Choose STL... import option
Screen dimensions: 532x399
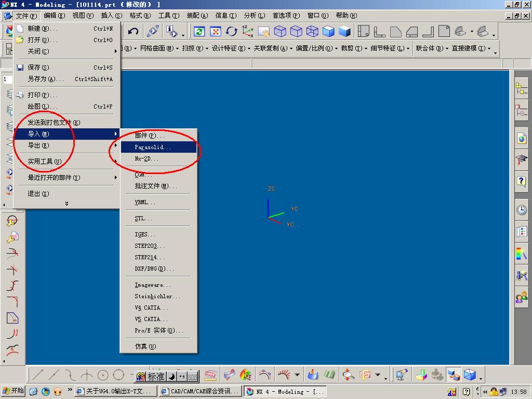click(x=158, y=218)
